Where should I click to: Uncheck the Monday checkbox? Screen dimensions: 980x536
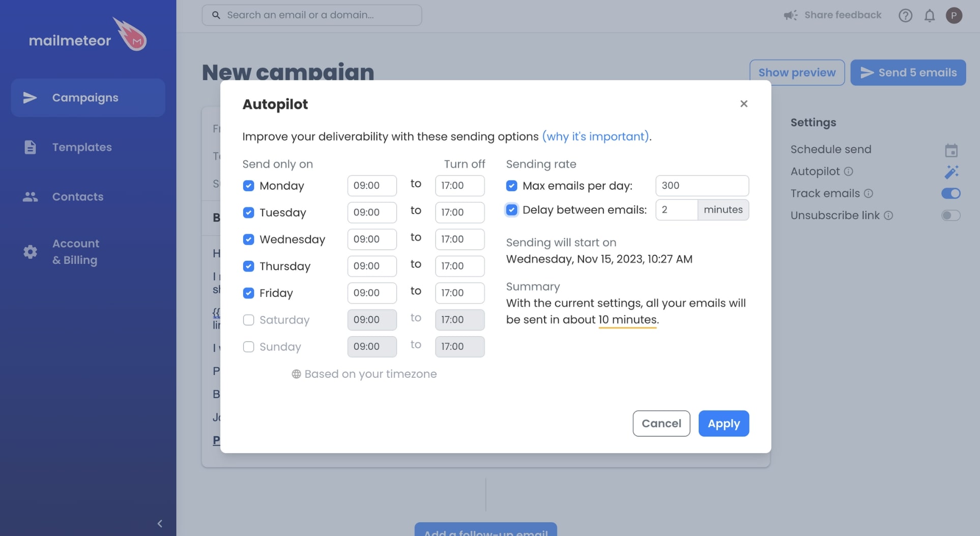(248, 186)
